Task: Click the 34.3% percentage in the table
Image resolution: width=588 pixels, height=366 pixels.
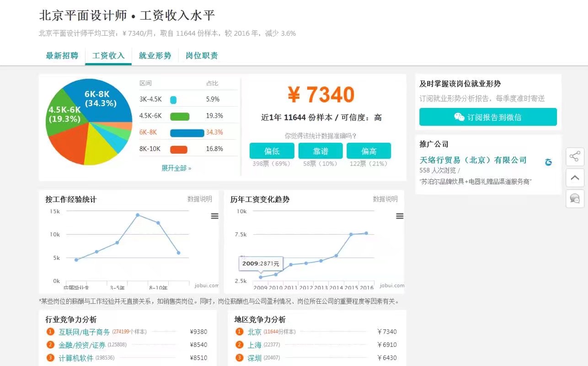Action: (214, 132)
